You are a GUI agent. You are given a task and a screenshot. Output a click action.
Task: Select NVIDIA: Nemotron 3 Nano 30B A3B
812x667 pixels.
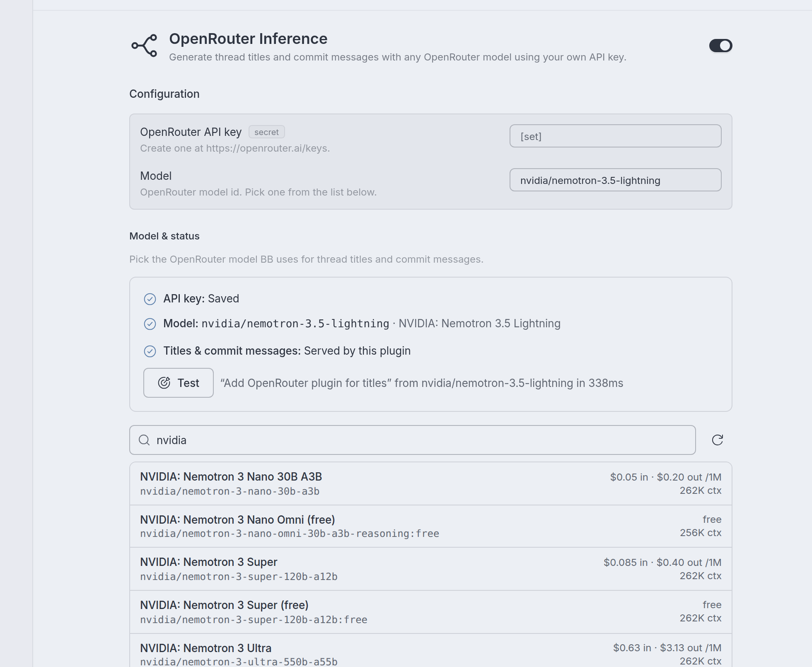coord(431,483)
